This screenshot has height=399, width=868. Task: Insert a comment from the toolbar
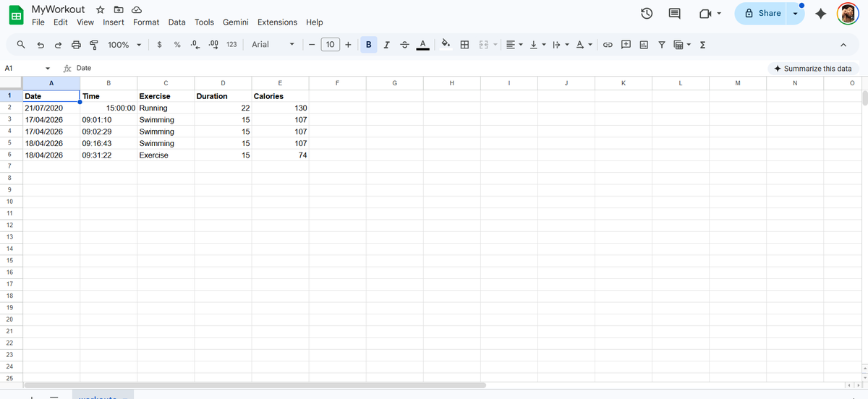point(626,45)
